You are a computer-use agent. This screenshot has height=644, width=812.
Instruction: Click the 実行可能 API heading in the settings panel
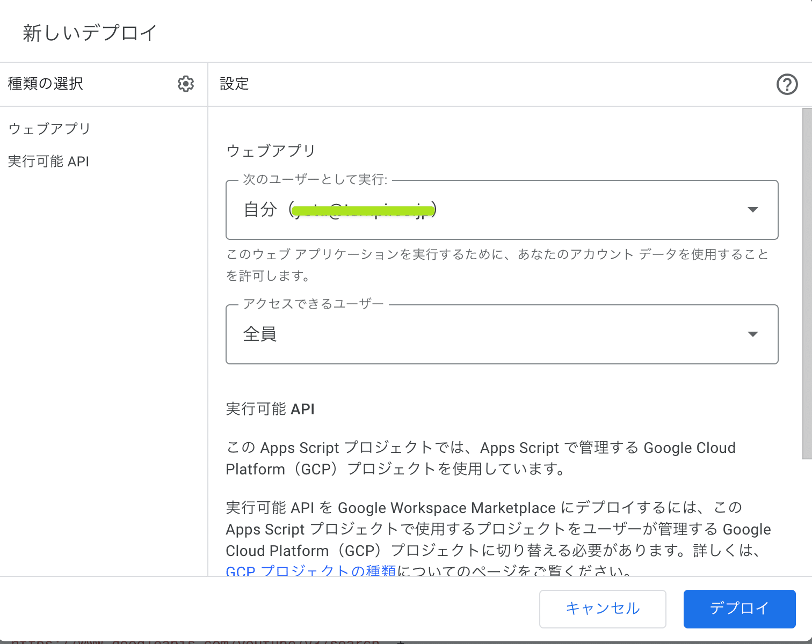point(270,409)
